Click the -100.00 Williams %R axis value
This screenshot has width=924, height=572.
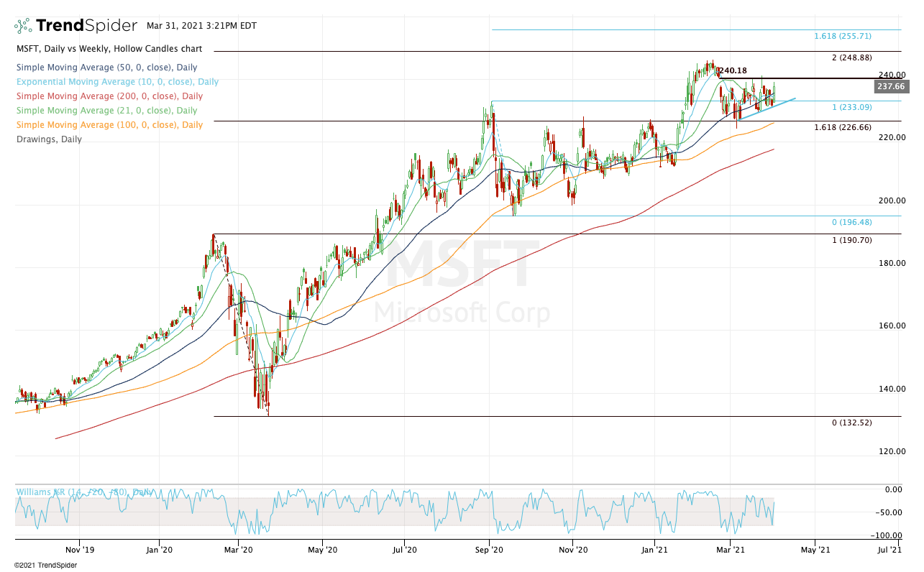pyautogui.click(x=888, y=535)
